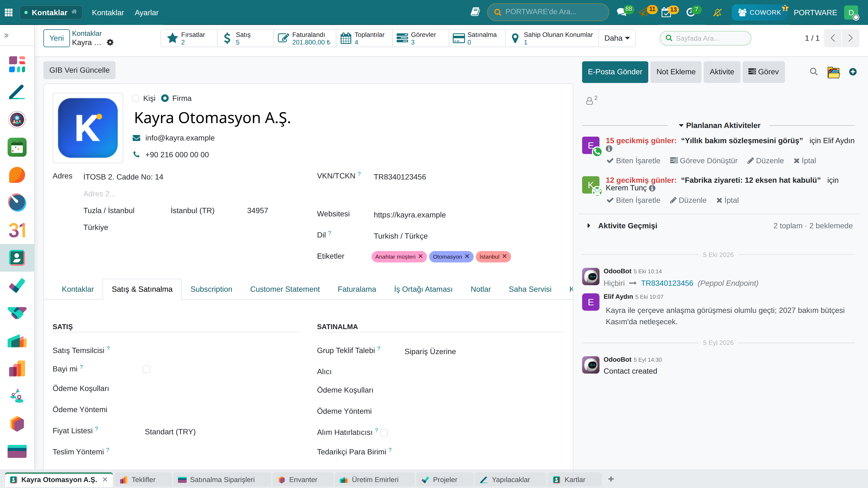Viewport: 868px width, 488px height.
Task: Switch to the Subscription tab
Action: [211, 289]
